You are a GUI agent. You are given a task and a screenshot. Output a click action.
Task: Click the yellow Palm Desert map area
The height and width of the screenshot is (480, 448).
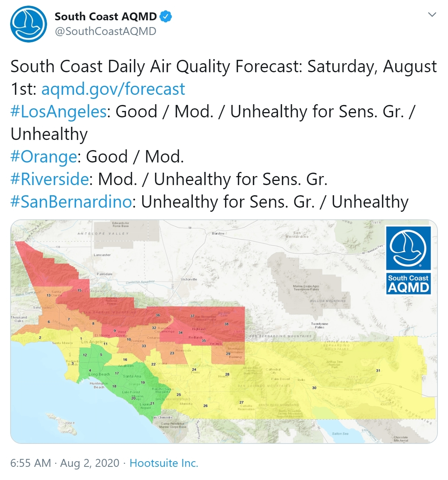click(x=280, y=379)
